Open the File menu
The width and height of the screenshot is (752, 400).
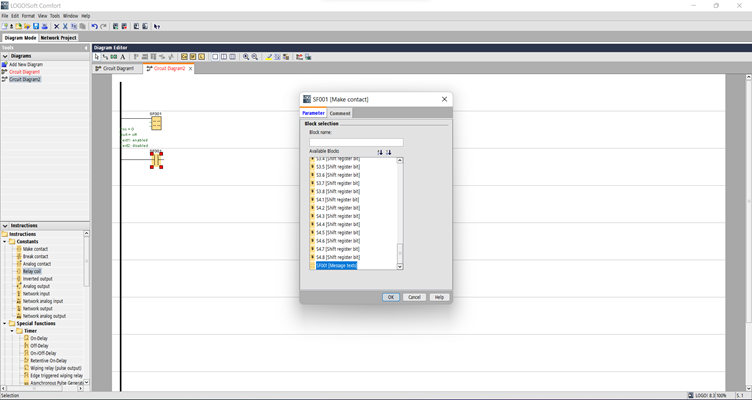click(5, 16)
